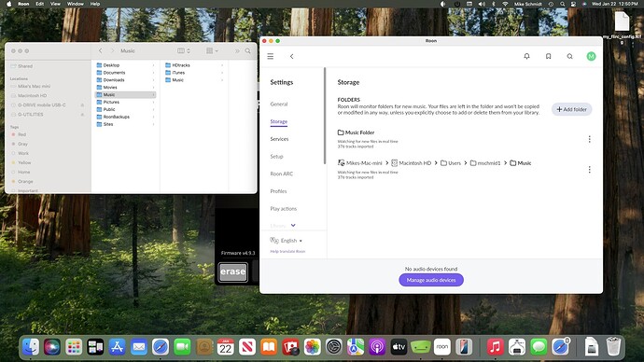Select the Services settings tab

click(x=279, y=139)
